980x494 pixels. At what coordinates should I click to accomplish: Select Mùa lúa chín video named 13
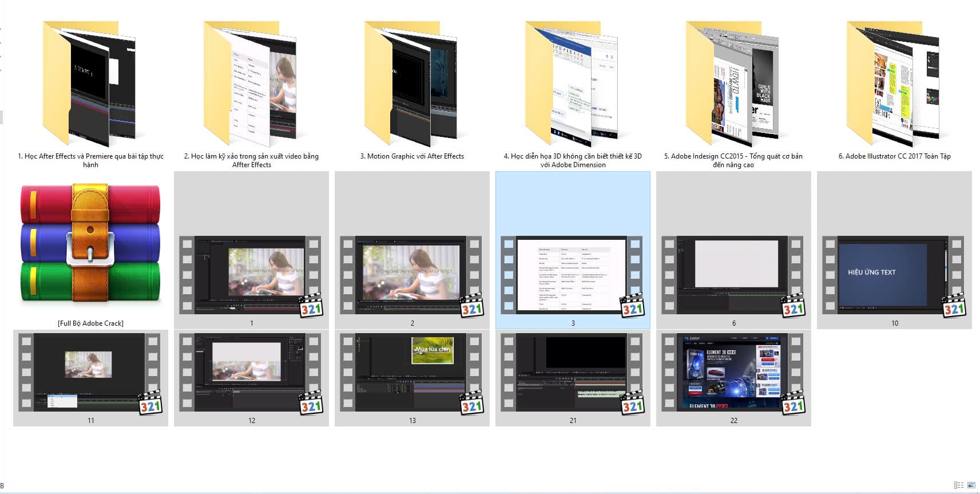tap(412, 373)
